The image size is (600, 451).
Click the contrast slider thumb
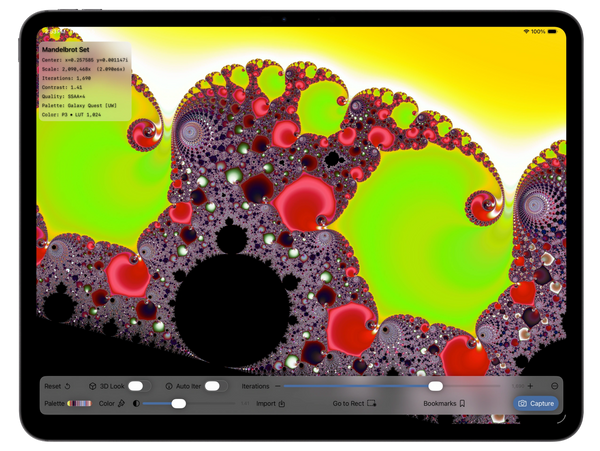pos(178,404)
